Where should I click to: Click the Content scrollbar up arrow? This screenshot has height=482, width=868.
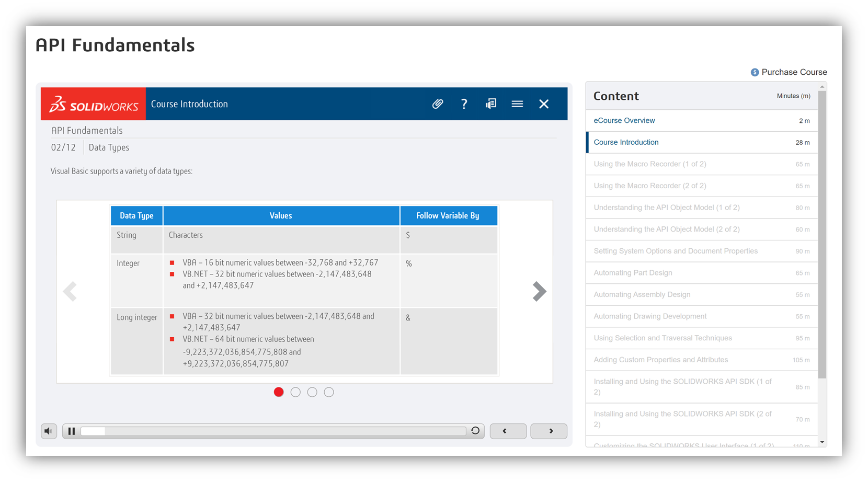823,86
